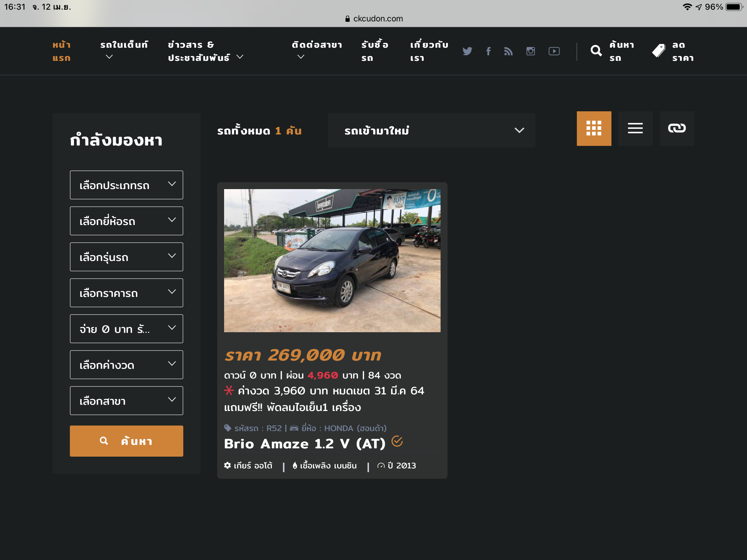Viewport: 747px width, 560px height.
Task: Open the Facebook social icon
Action: (488, 51)
